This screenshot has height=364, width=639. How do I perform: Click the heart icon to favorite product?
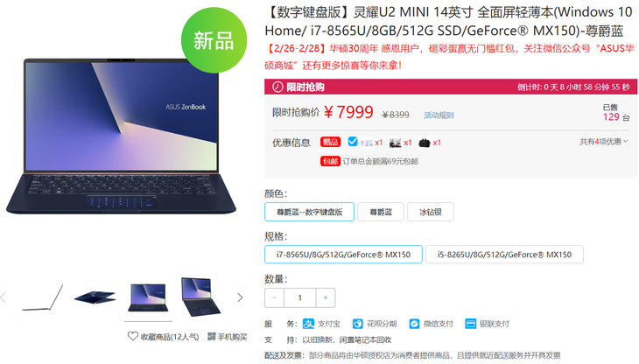[132, 336]
